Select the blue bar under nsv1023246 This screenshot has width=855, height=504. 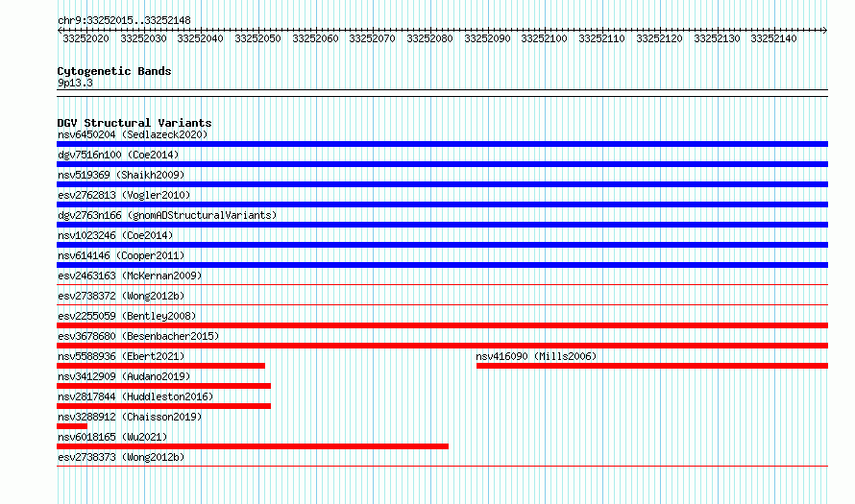442,245
